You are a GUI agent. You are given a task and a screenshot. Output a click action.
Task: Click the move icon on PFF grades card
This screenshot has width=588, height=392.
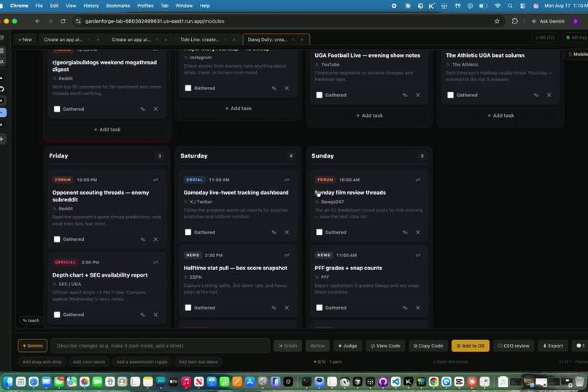(x=418, y=255)
